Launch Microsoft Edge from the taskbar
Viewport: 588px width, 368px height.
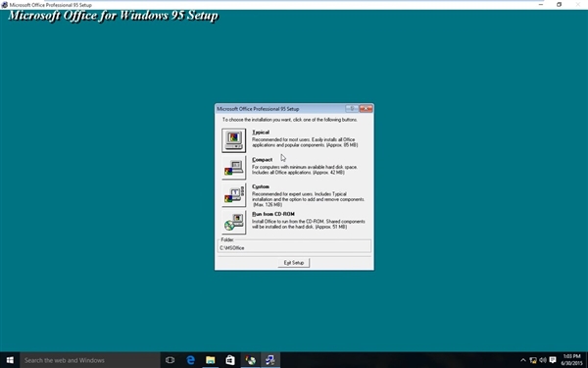[x=190, y=360]
